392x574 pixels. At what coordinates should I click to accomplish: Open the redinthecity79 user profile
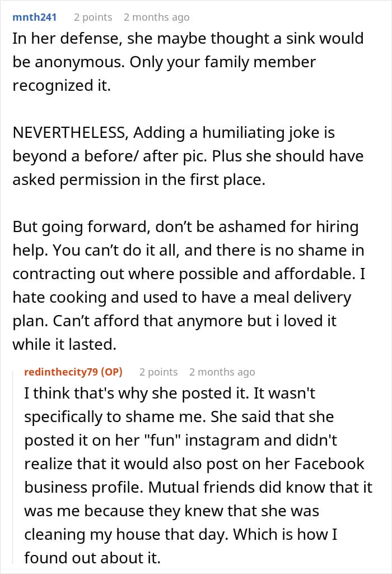[x=60, y=372]
